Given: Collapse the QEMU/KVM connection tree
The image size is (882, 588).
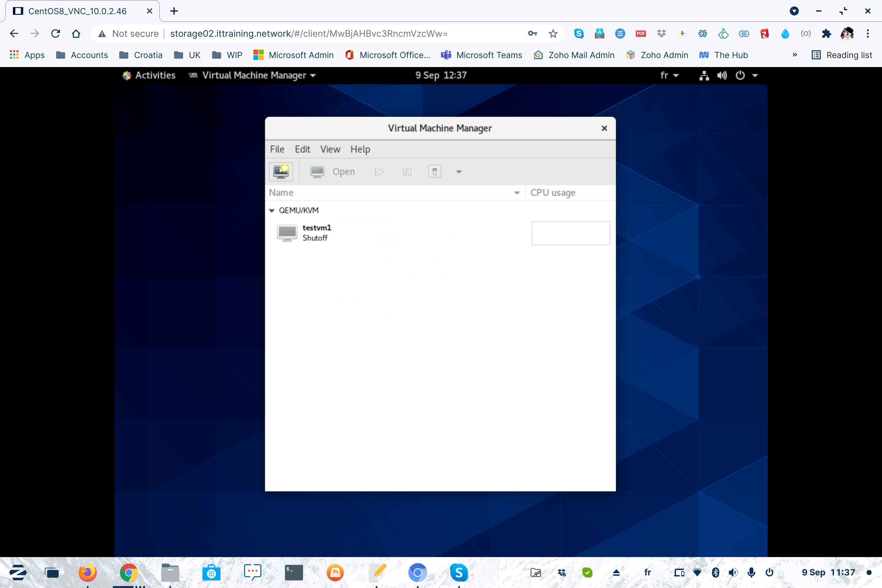Looking at the screenshot, I should (x=272, y=211).
